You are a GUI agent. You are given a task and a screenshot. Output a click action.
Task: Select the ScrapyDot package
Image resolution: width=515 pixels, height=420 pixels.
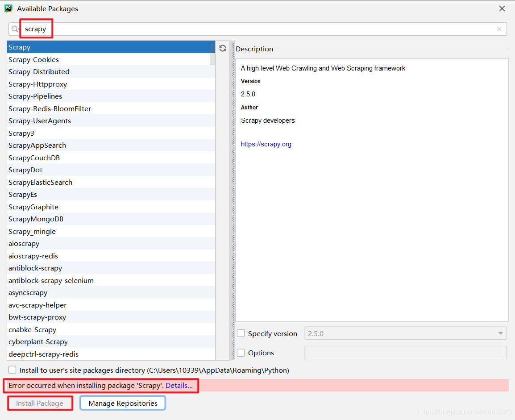(111, 170)
